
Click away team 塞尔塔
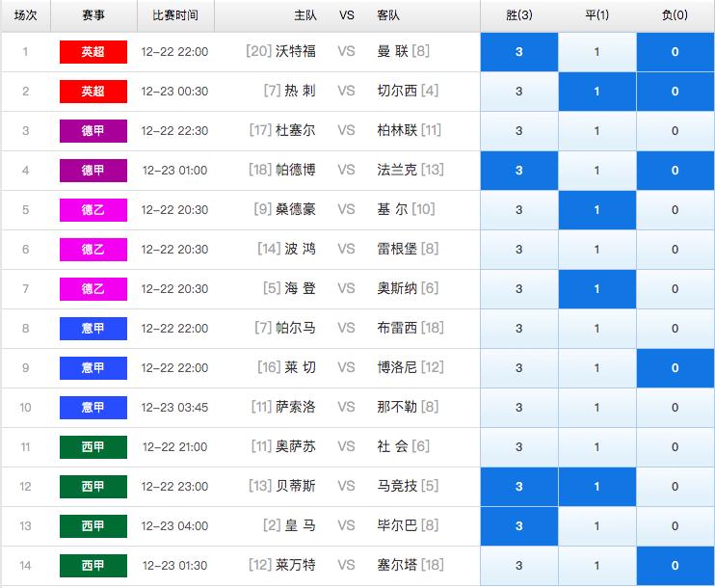tap(397, 565)
